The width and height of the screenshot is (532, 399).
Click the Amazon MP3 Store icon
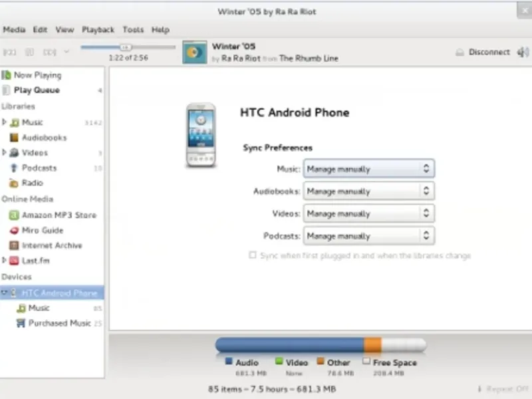(x=14, y=215)
